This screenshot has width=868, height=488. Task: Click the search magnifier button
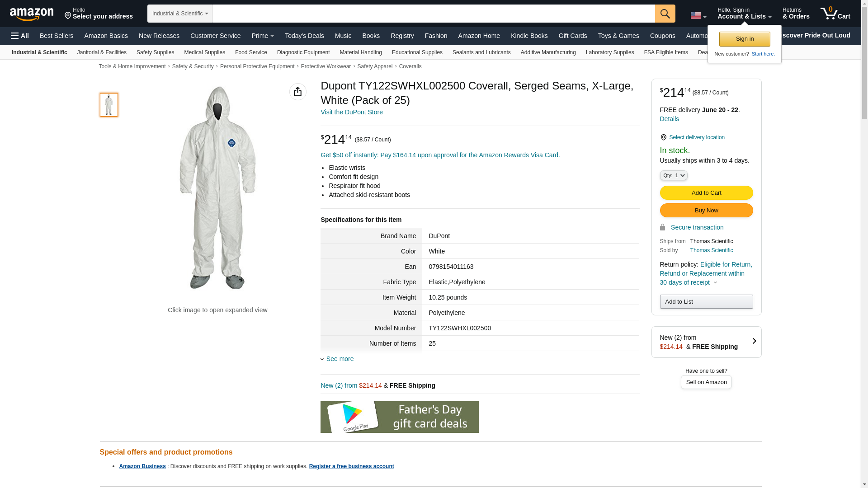665,14
